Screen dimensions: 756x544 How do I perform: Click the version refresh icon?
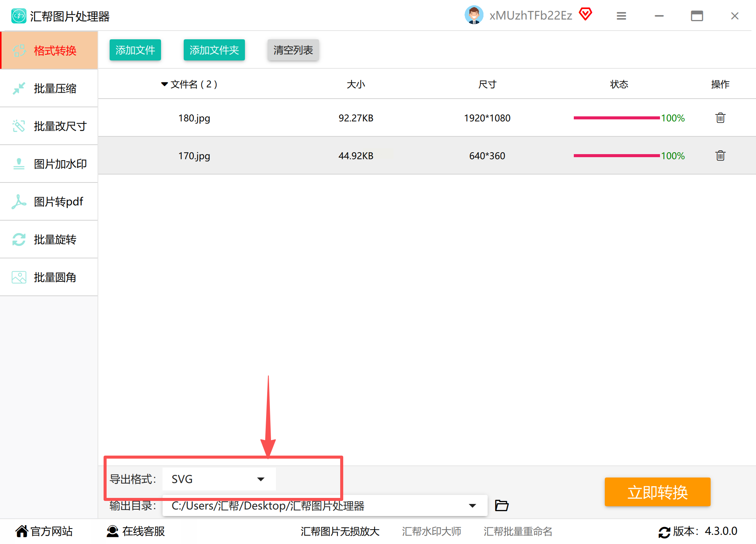coord(664,532)
